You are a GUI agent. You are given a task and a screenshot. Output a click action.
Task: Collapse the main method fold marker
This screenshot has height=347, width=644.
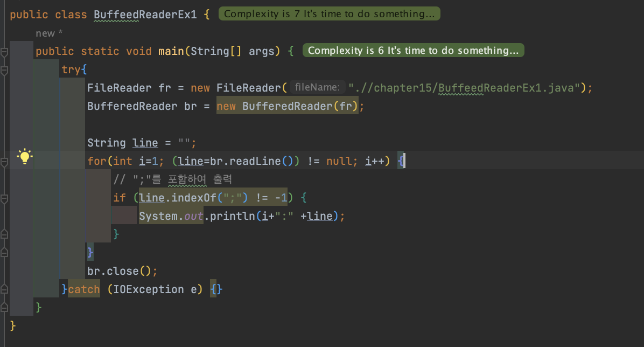click(4, 52)
